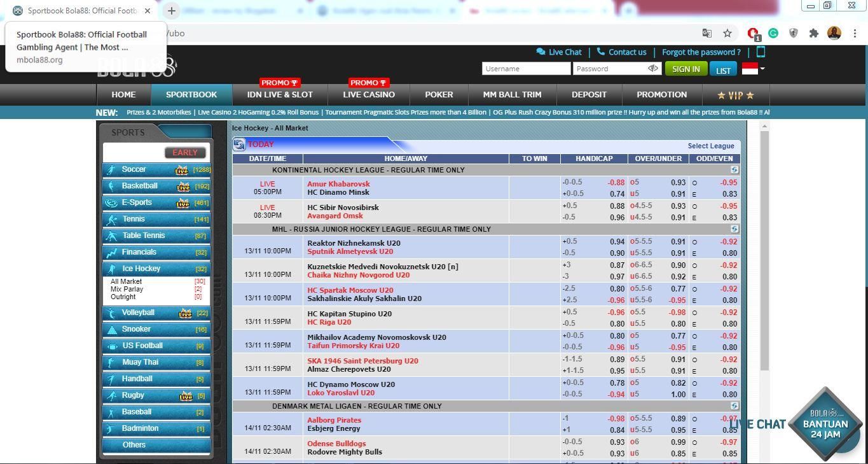Select All Market under Ice Hockey

[126, 281]
